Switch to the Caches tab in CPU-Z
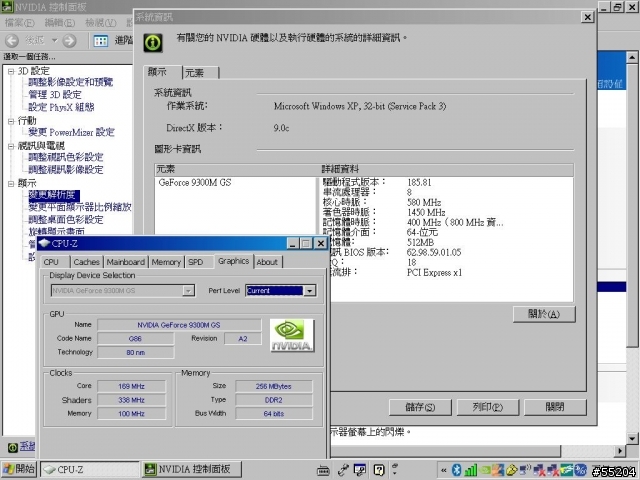 click(x=87, y=262)
